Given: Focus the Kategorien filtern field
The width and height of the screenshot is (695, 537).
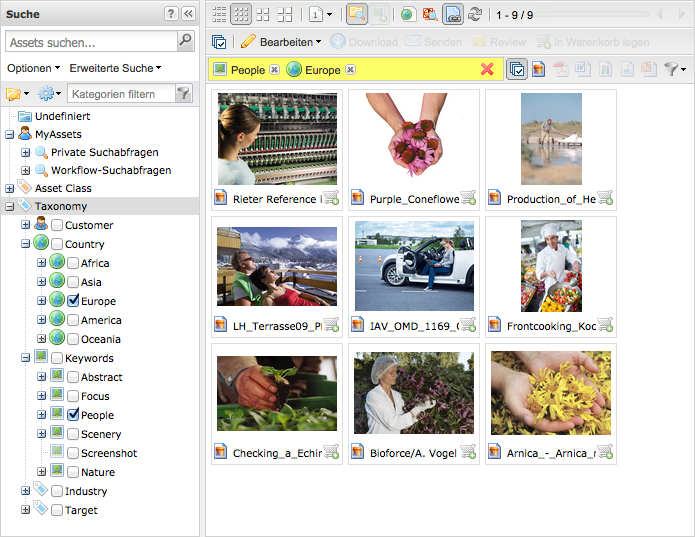Looking at the screenshot, I should click(x=121, y=94).
